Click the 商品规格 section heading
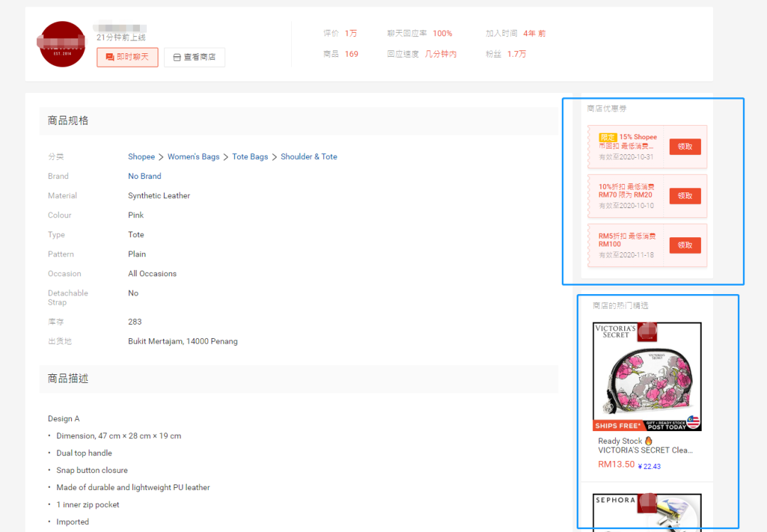Viewport: 767px width, 532px height. point(68,121)
